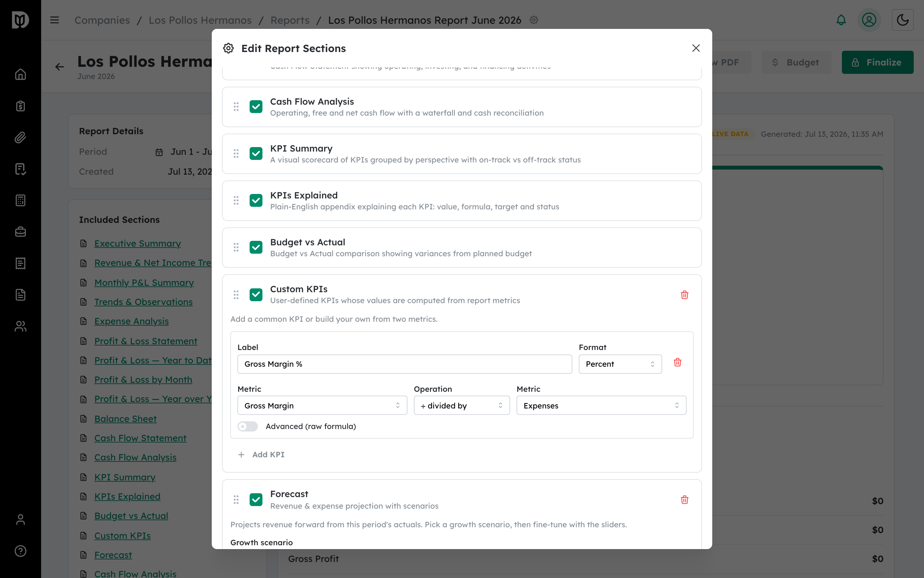Close the Edit Report Sections dialog

[x=696, y=48]
